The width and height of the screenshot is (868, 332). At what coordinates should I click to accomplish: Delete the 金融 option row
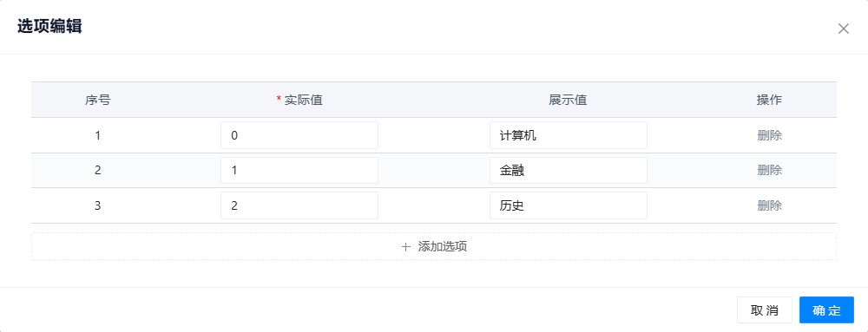click(x=769, y=170)
